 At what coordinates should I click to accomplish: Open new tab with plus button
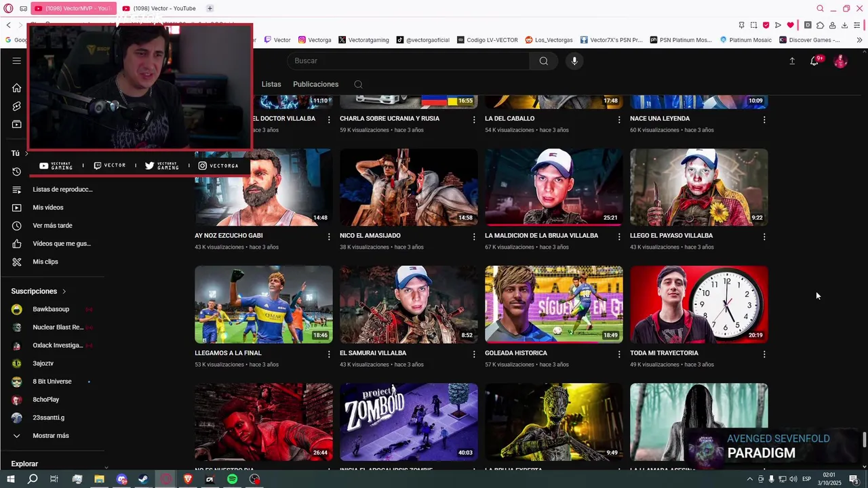pyautogui.click(x=210, y=8)
